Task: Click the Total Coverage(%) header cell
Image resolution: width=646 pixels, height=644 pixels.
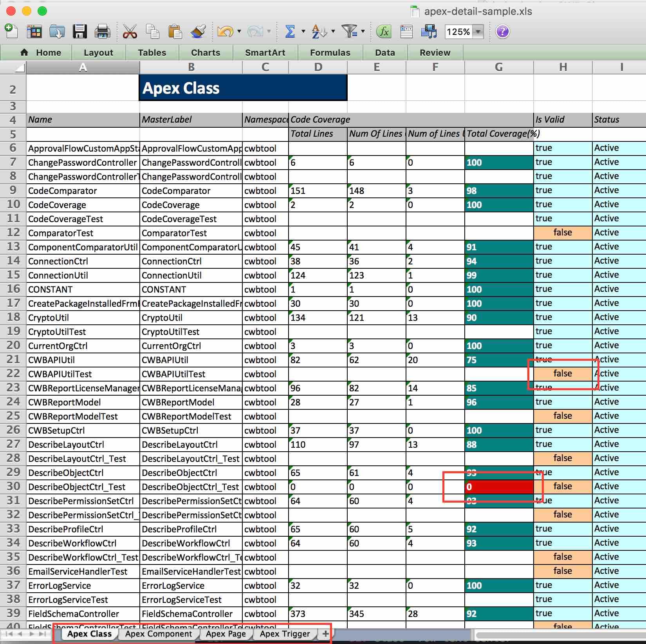Action: click(x=499, y=134)
